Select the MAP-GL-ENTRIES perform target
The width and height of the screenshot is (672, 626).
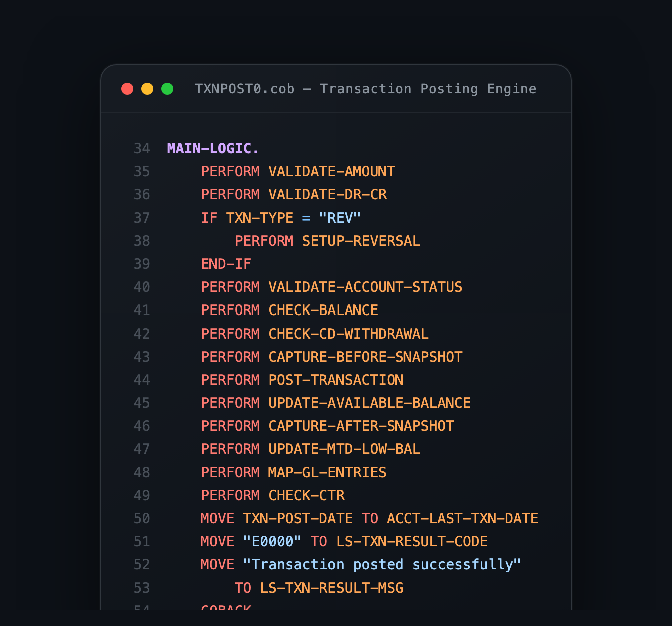point(327,472)
